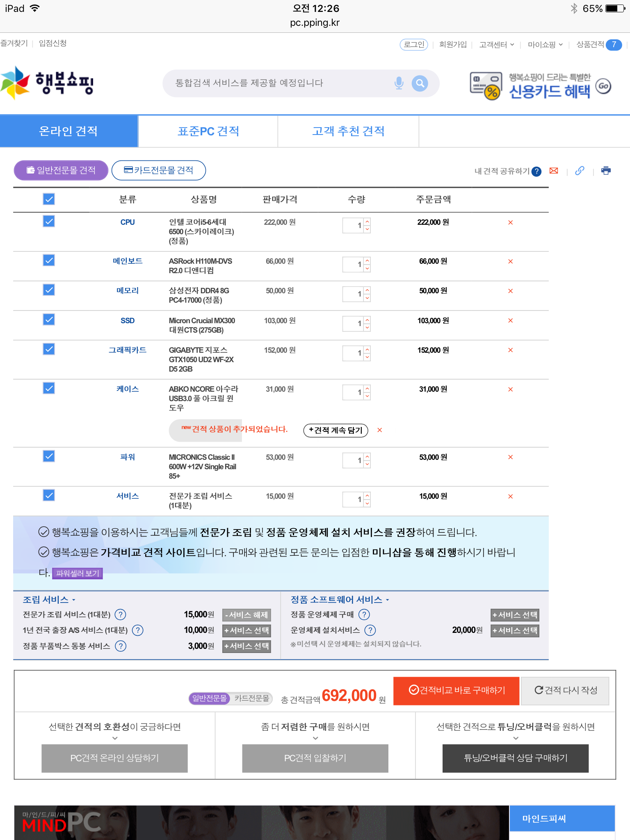Open the 고객 추천 견적 tab
Viewport: 630px width, 840px height.
click(348, 131)
